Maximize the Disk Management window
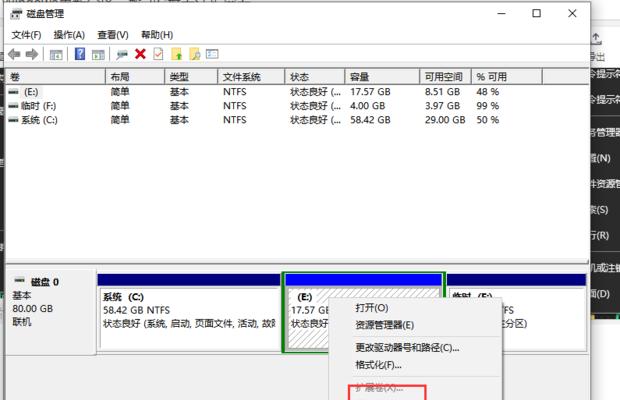The height and width of the screenshot is (400, 620). pos(537,14)
